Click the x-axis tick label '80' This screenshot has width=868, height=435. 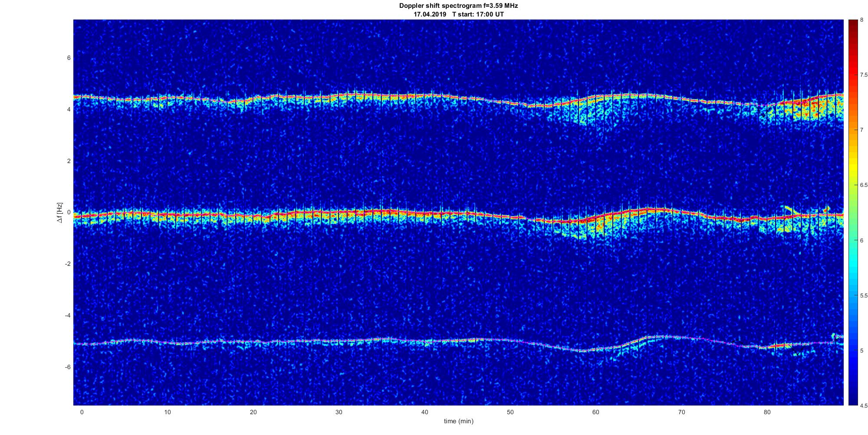(767, 412)
